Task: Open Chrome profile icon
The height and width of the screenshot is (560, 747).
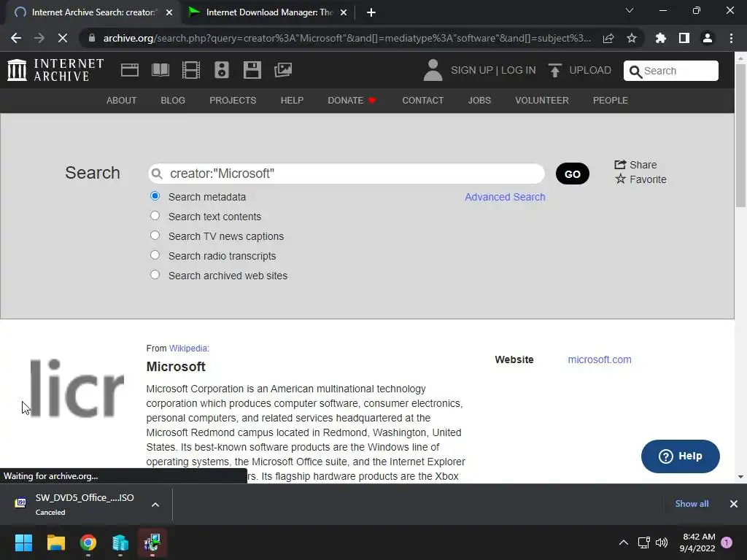Action: 708,38
